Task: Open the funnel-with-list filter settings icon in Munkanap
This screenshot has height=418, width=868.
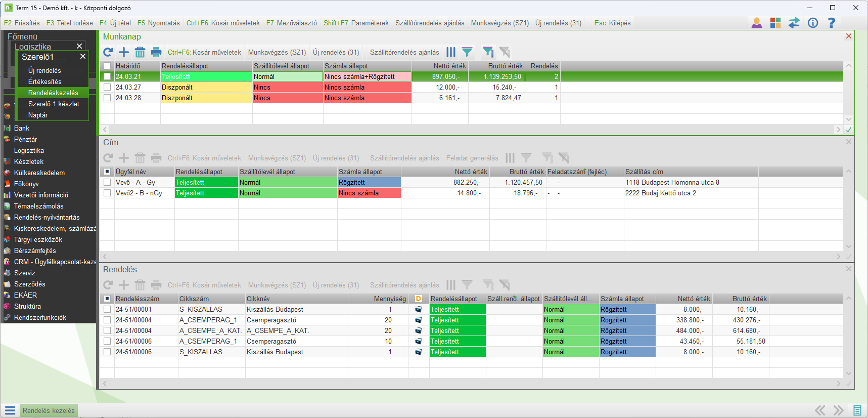Action: pyautogui.click(x=488, y=52)
